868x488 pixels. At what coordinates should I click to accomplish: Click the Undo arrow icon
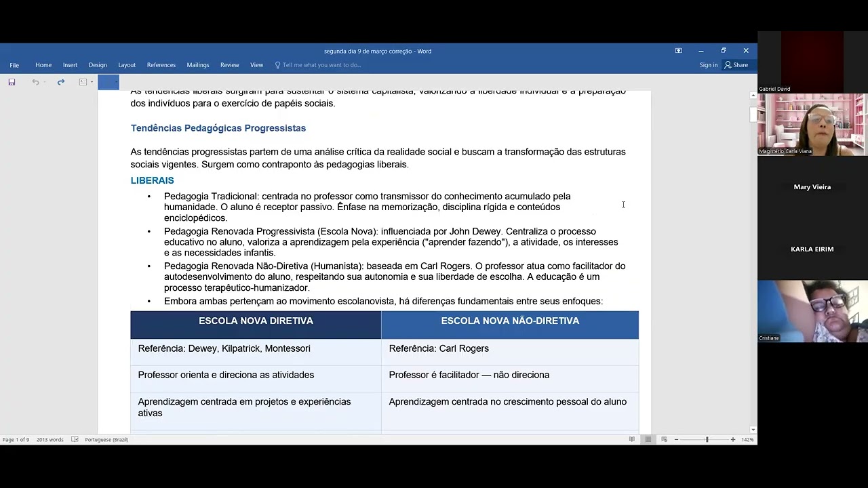pyautogui.click(x=35, y=82)
